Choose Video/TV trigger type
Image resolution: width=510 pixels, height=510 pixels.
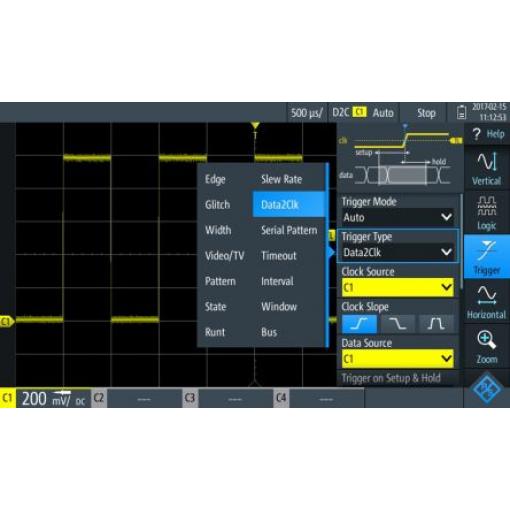[224, 256]
